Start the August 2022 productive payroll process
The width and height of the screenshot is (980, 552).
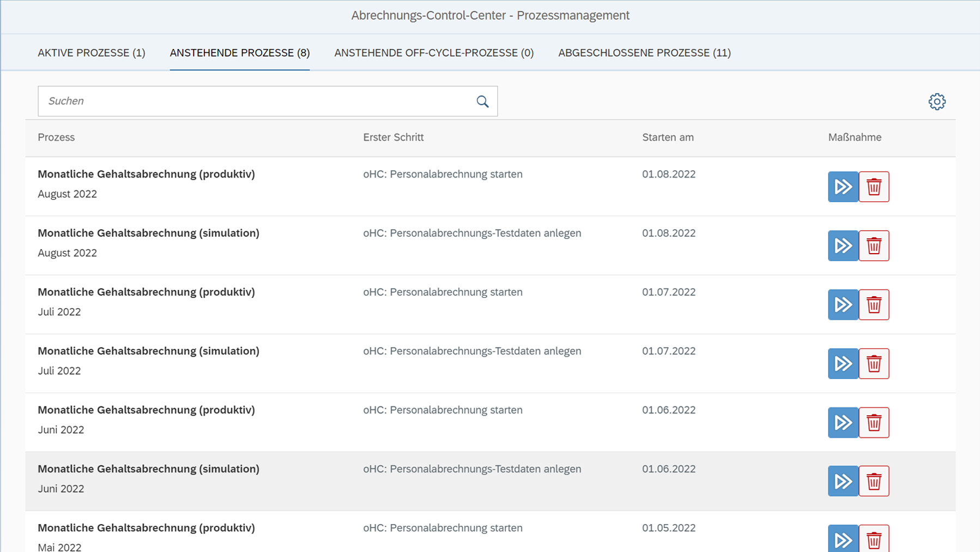[x=843, y=187]
